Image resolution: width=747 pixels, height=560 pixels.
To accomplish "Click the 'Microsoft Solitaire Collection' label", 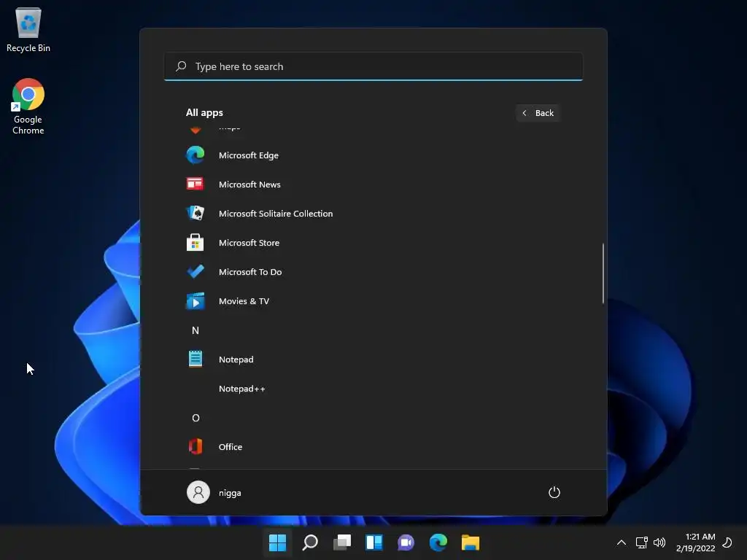I will pos(276,214).
